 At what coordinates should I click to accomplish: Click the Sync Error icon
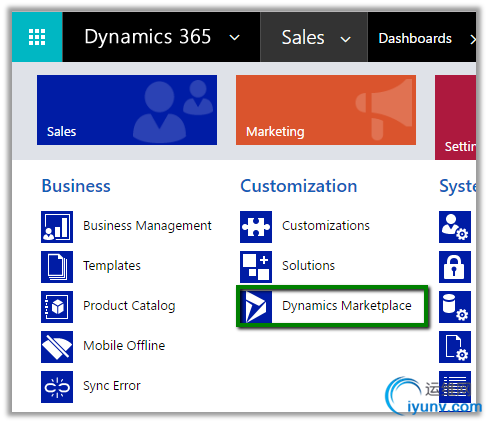pos(57,387)
